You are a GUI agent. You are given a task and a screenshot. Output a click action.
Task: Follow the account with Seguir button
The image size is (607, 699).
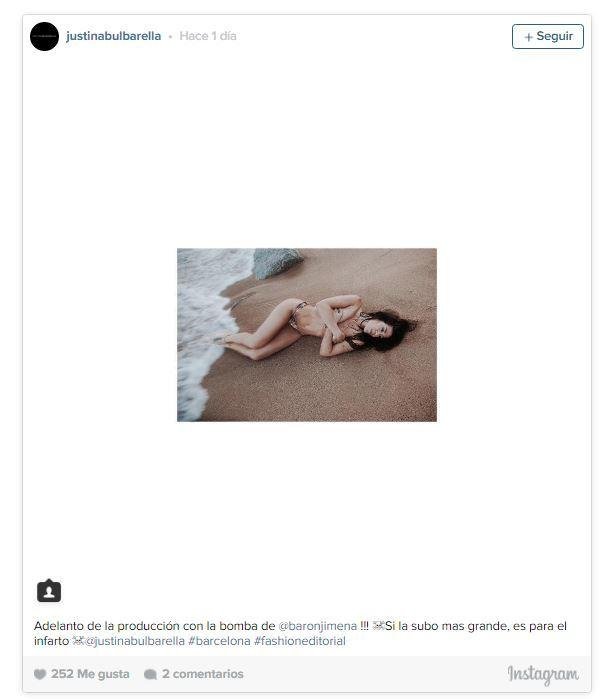(x=548, y=37)
